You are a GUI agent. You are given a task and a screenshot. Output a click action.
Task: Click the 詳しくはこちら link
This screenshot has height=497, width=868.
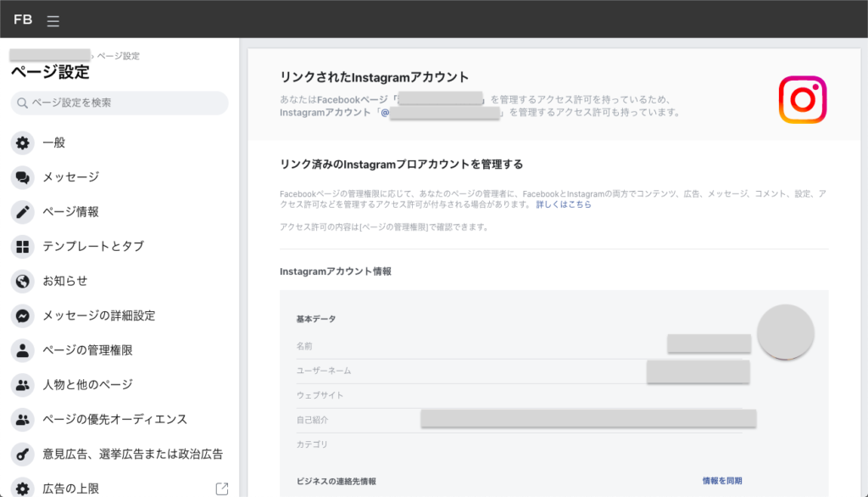click(x=564, y=204)
